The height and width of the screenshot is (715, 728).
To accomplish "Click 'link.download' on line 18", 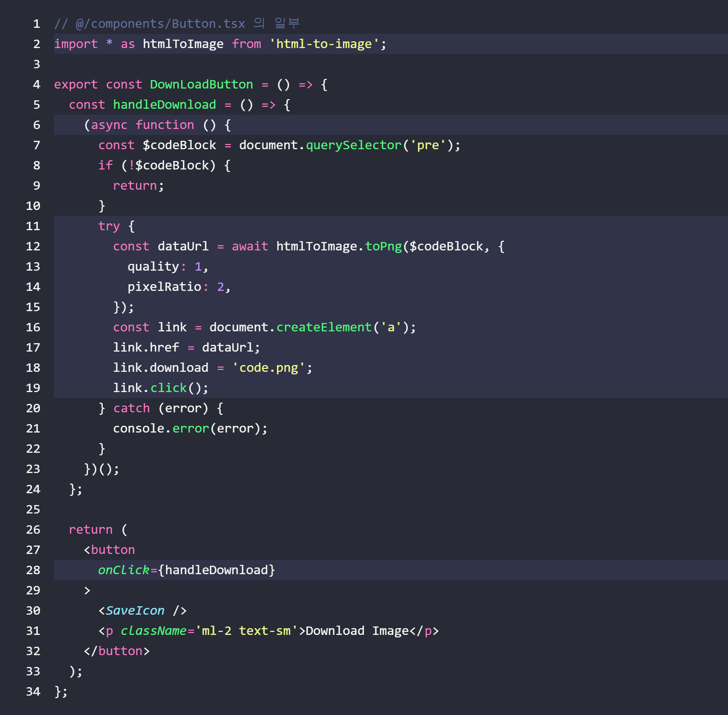I will click(161, 368).
